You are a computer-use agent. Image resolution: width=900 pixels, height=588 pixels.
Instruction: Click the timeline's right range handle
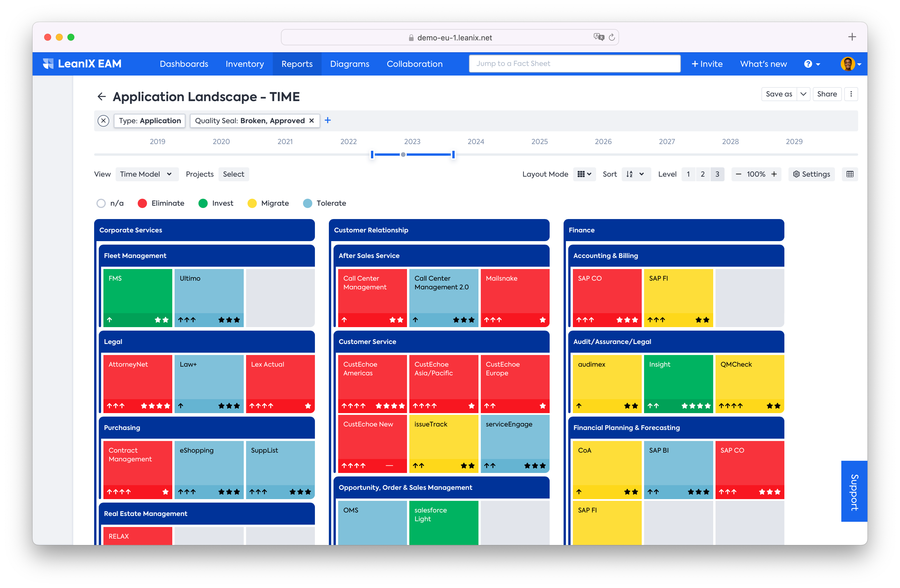click(453, 154)
